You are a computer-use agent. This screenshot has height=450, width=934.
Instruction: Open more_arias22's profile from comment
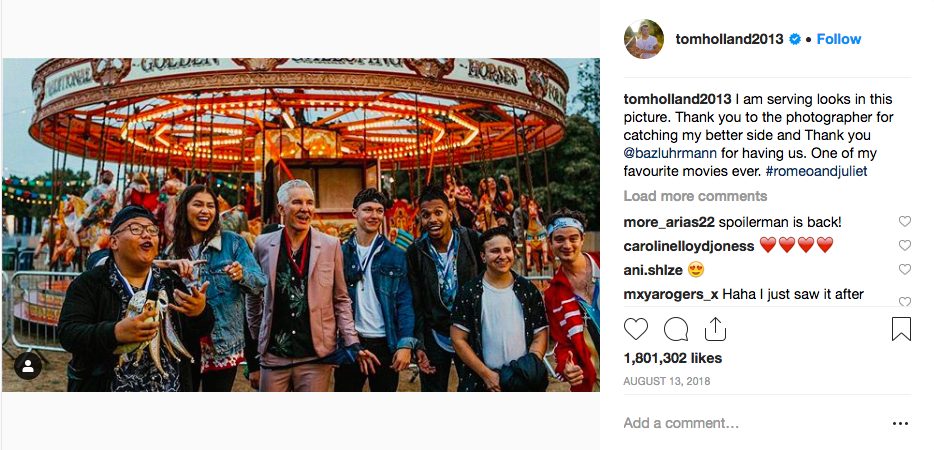tap(669, 222)
